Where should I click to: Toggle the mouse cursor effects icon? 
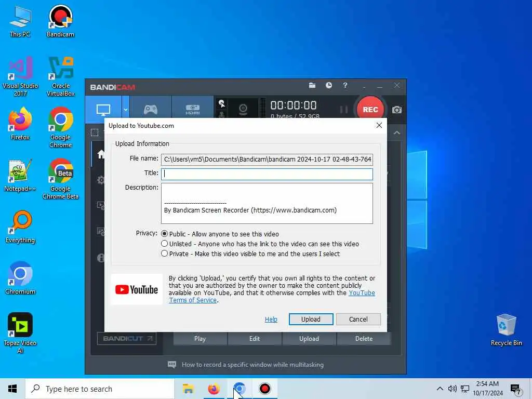[x=221, y=103]
